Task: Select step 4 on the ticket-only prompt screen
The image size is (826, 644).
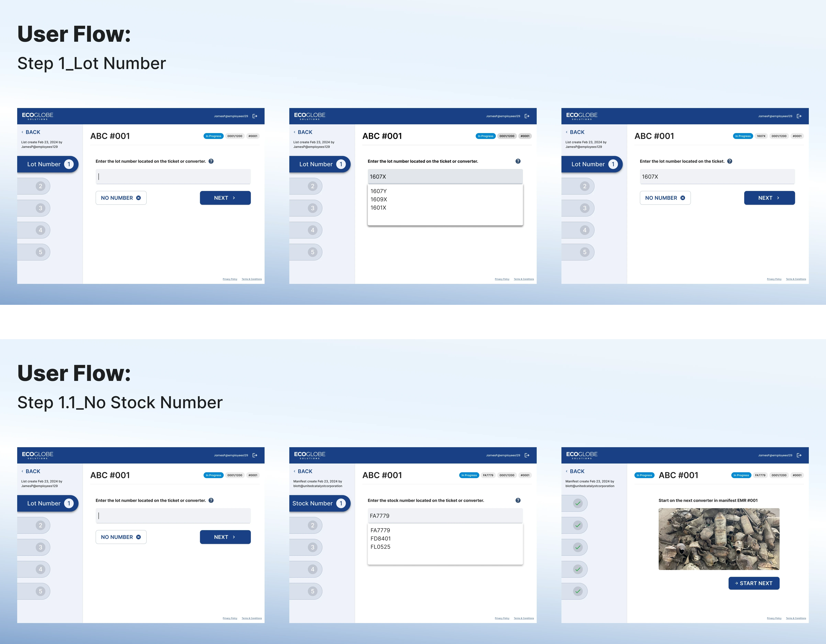Action: click(578, 230)
